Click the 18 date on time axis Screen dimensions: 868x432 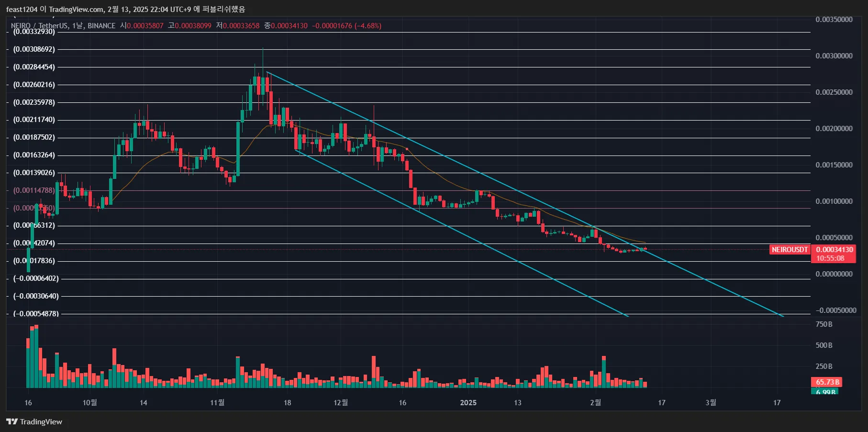point(288,403)
